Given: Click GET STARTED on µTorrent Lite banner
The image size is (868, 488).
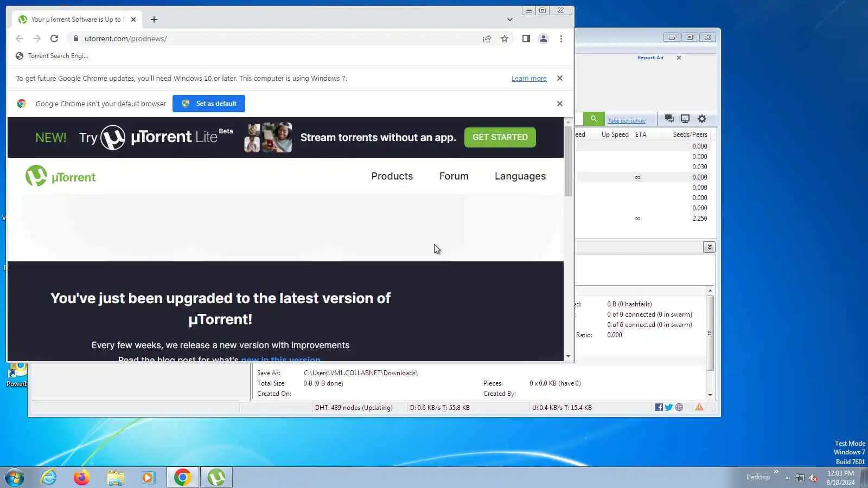Looking at the screenshot, I should 500,137.
